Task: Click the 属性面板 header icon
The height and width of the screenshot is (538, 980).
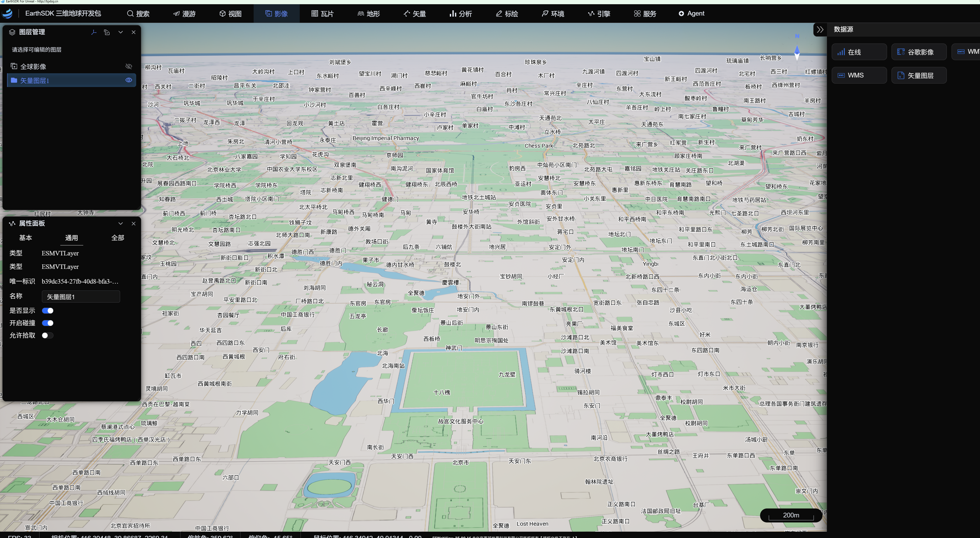Action: [12, 224]
